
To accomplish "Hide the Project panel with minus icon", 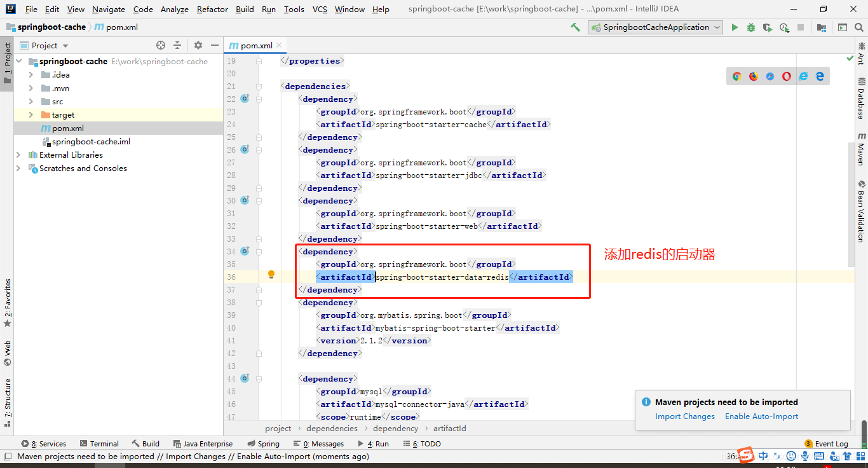I will click(x=215, y=45).
